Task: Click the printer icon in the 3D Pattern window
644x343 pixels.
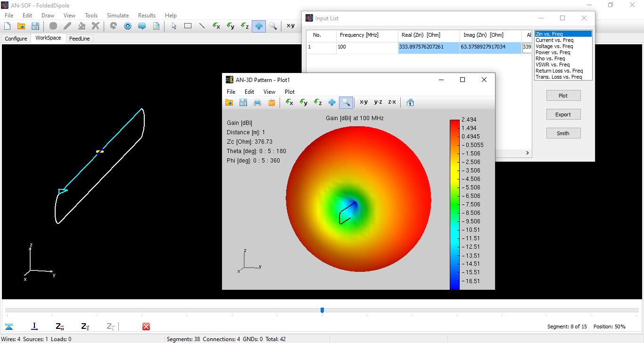Action: [257, 102]
